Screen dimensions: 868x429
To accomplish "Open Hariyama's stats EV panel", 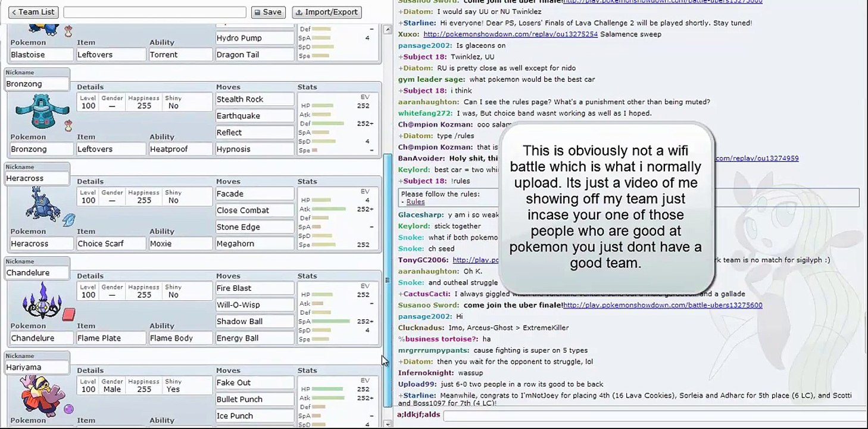I will (338, 402).
